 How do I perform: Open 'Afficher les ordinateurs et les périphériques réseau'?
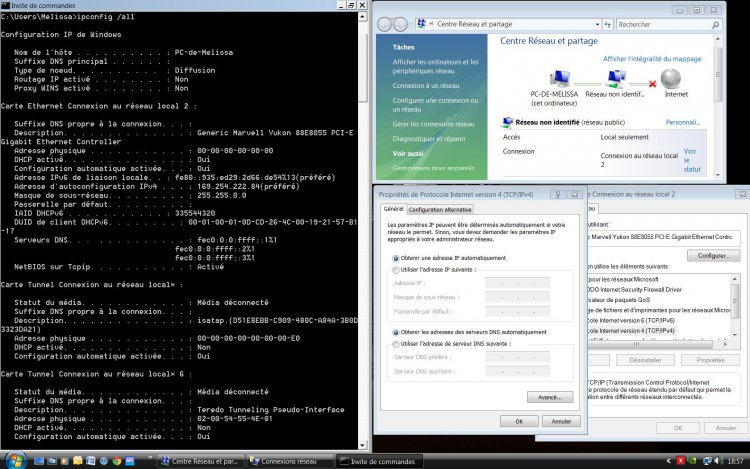coord(435,66)
